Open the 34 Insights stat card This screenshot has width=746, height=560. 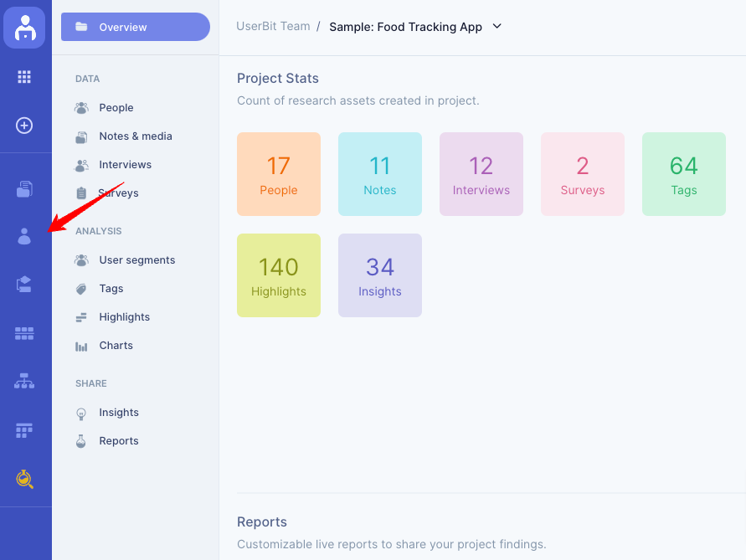coord(380,275)
